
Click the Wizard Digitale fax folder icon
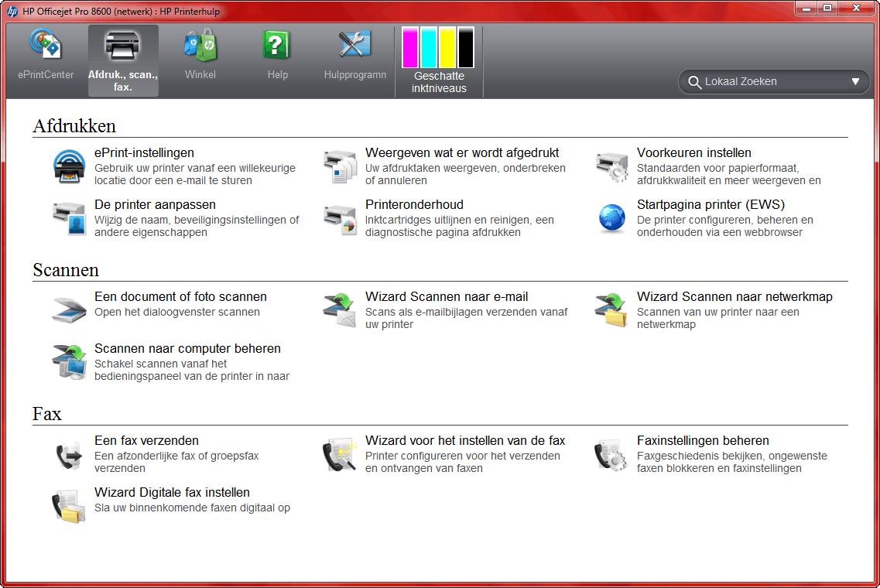click(x=69, y=506)
